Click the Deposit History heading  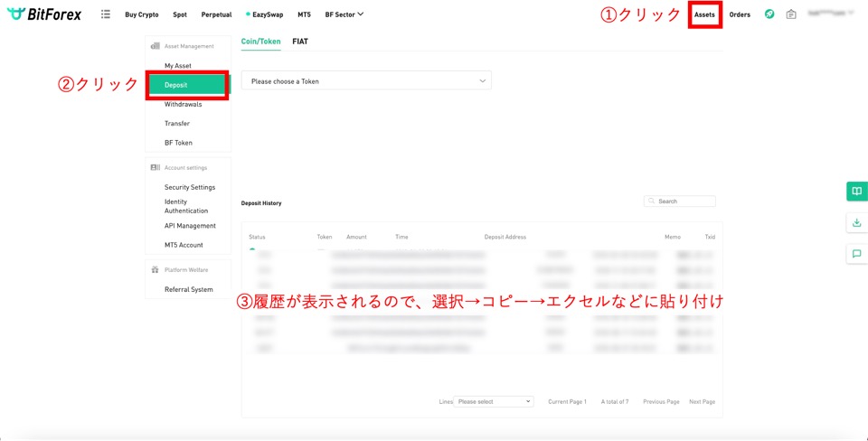[x=261, y=203]
